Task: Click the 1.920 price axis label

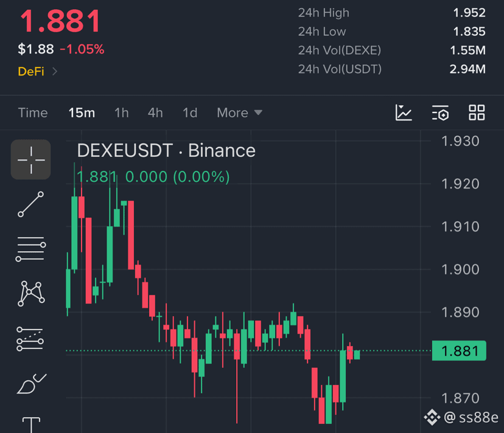Action: tap(460, 184)
